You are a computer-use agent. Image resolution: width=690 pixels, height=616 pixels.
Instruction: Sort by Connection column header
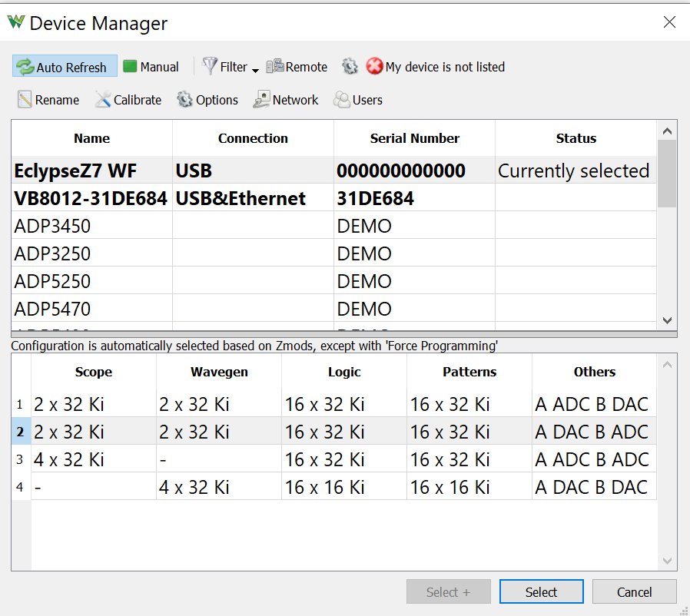coord(253,138)
